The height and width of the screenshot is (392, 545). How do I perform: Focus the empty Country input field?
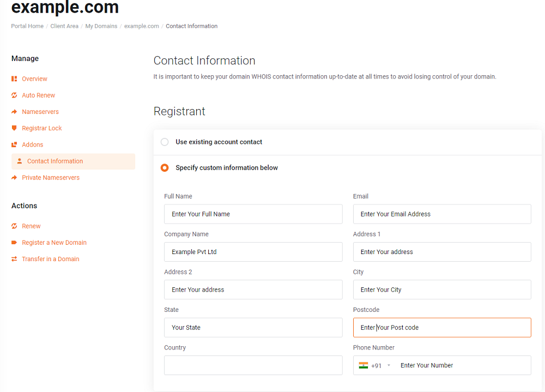(253, 365)
